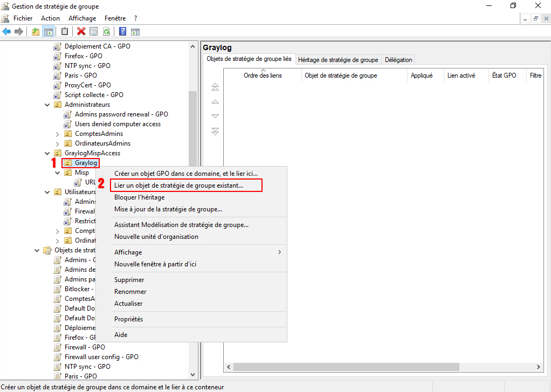Collapse the GraylogMispAccess organizational unit
This screenshot has width=551, height=392.
point(47,153)
